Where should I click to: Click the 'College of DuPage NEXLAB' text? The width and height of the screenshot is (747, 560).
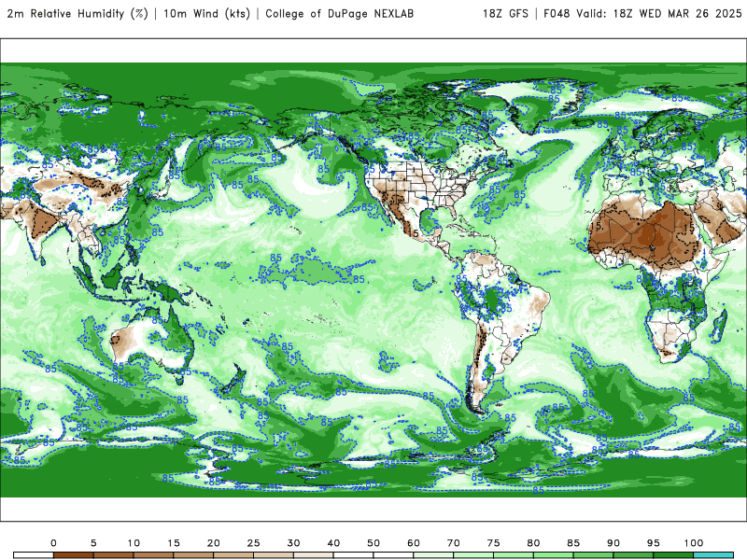pos(339,14)
